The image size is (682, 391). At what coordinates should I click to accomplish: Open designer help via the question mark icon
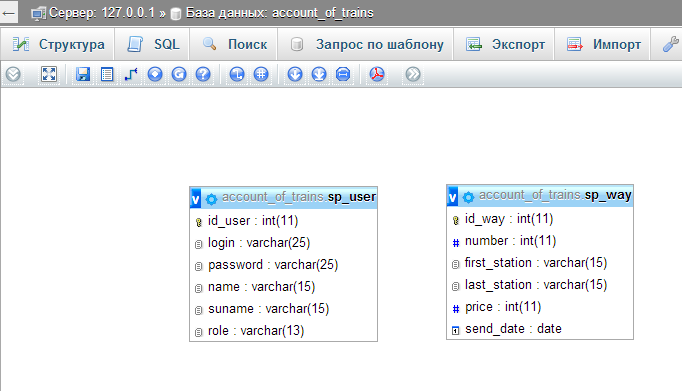coord(203,74)
